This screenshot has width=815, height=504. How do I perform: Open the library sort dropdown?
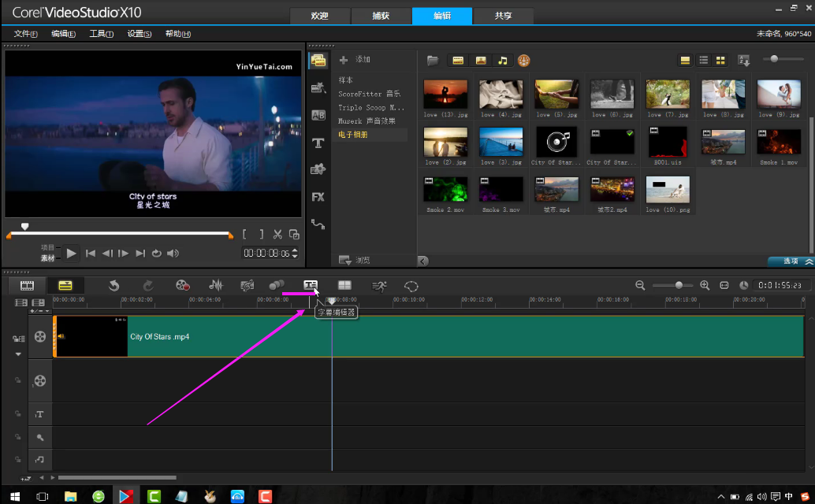[x=743, y=61]
